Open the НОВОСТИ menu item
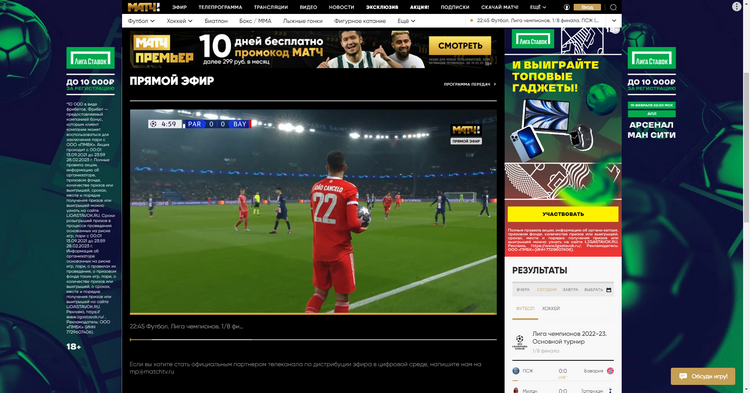Image resolution: width=750 pixels, height=393 pixels. 342,7
